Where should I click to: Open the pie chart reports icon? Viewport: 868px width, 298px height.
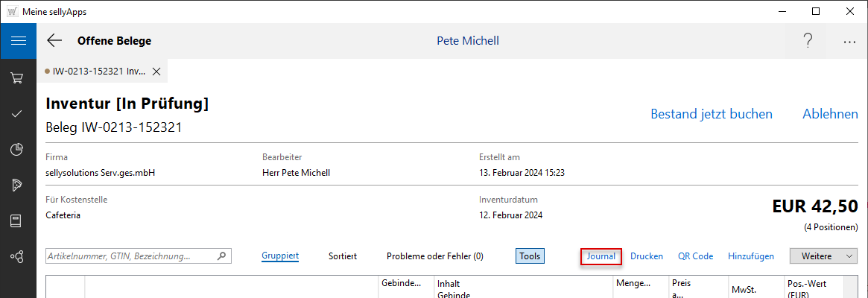18,149
